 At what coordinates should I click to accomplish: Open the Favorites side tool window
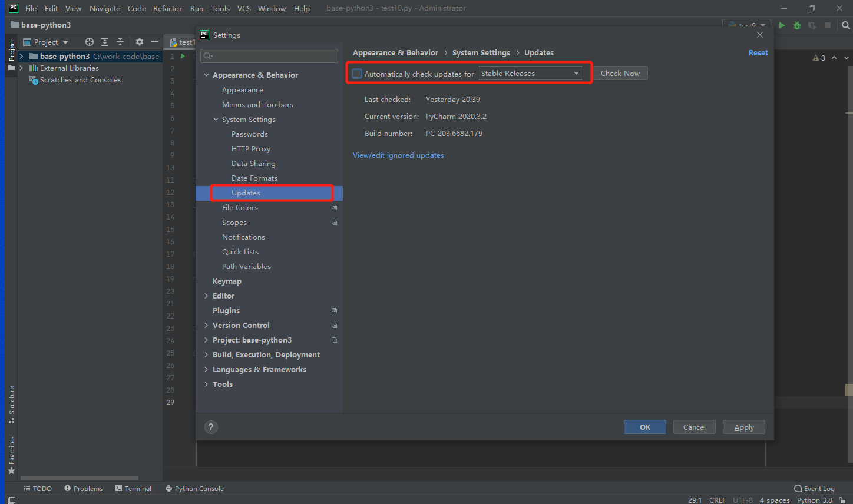click(x=11, y=455)
